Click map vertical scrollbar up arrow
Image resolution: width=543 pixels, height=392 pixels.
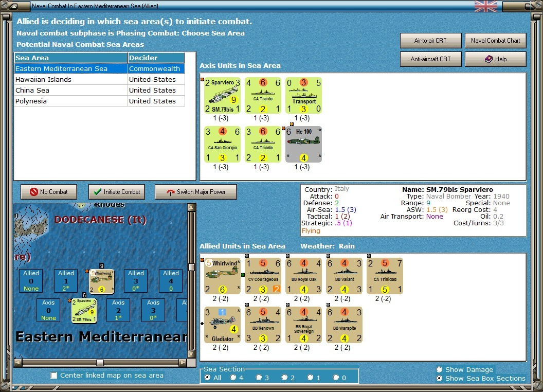pyautogui.click(x=191, y=207)
